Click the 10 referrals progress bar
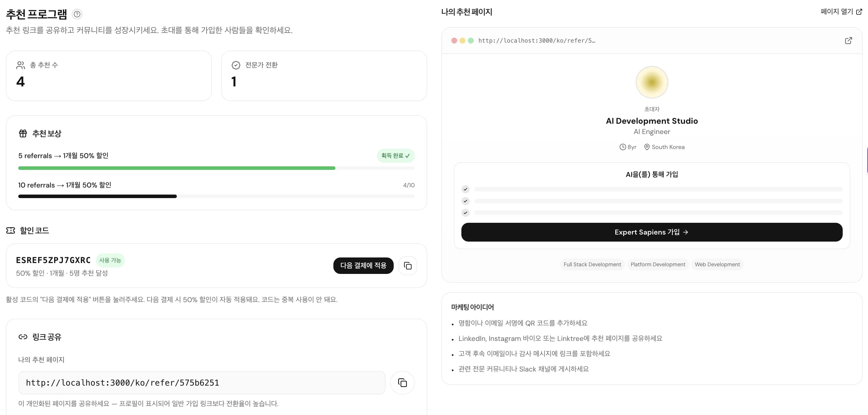The width and height of the screenshot is (868, 415). pyautogui.click(x=216, y=196)
